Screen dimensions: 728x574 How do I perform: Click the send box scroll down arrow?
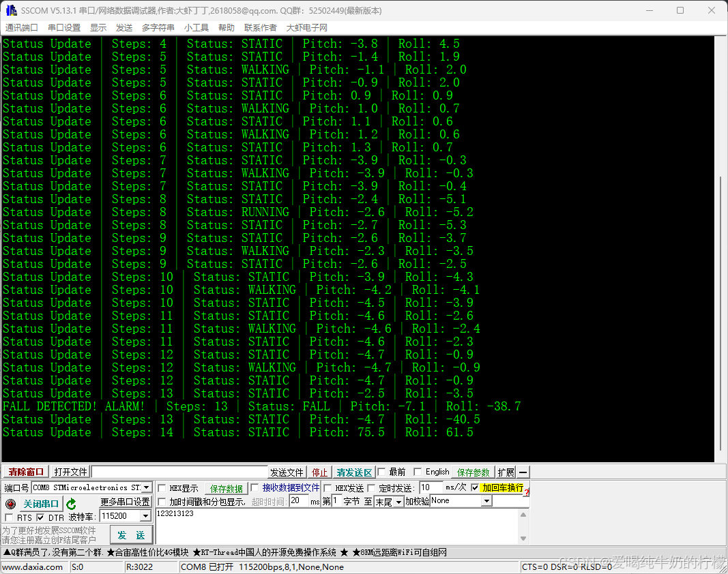point(523,539)
